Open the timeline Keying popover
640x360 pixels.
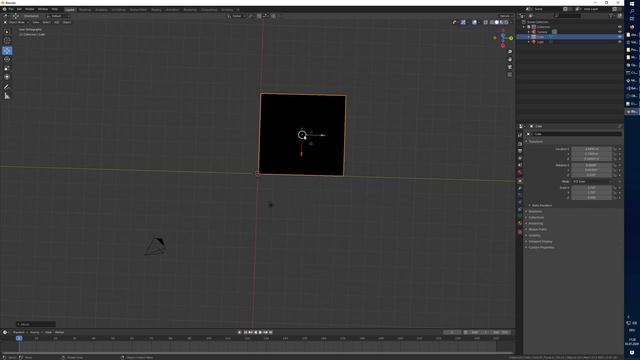point(36,332)
